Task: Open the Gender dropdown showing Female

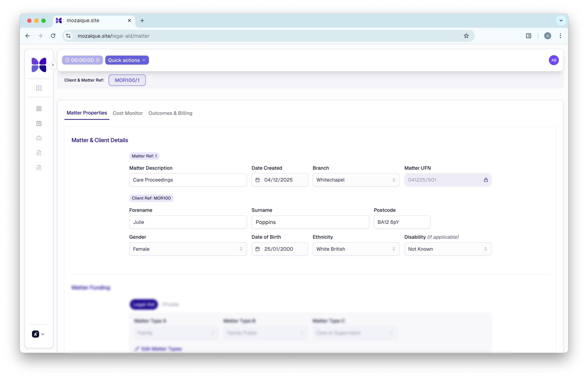Action: [188, 249]
